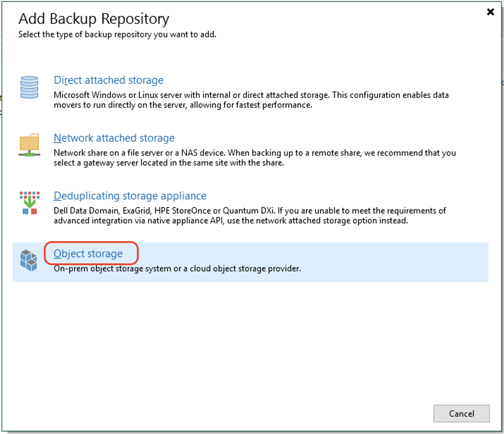The height and width of the screenshot is (434, 504).
Task: Click the Network attached storage folder icon
Action: [x=29, y=145]
